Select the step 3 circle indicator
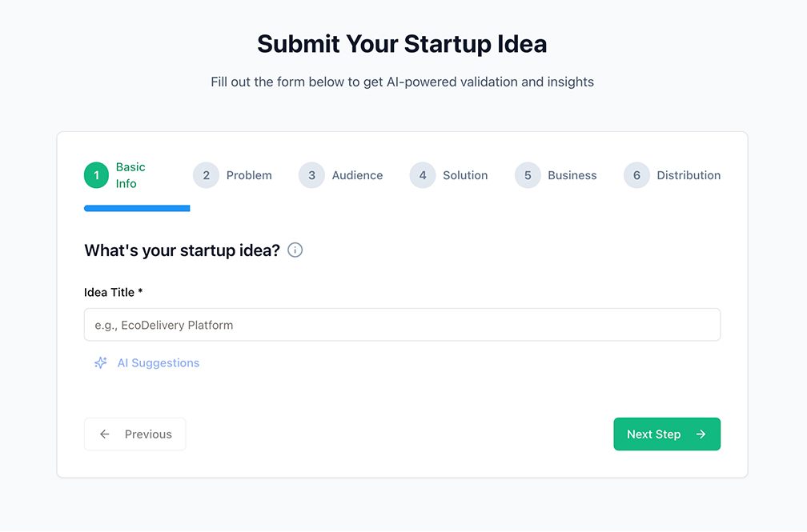The height and width of the screenshot is (532, 807). click(311, 175)
